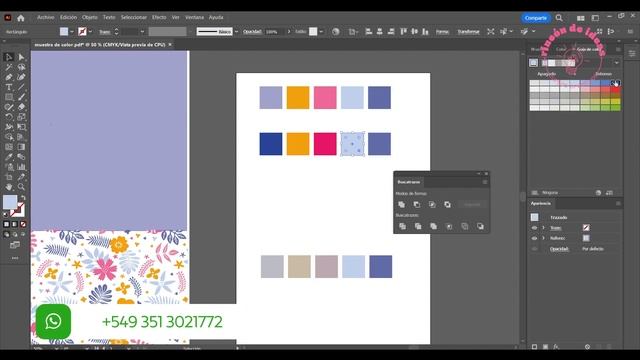Click the Unite shape mode icon

pyautogui.click(x=402, y=204)
